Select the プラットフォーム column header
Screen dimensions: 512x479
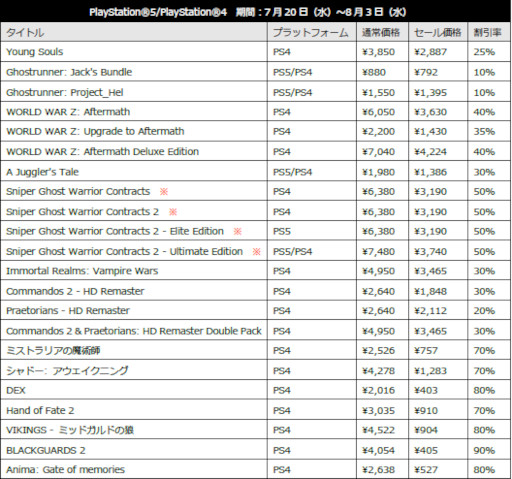click(x=311, y=33)
